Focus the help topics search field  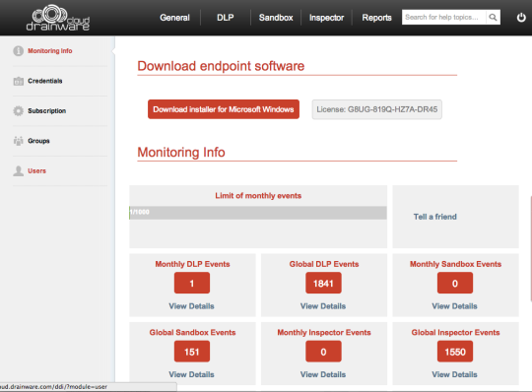coord(443,18)
